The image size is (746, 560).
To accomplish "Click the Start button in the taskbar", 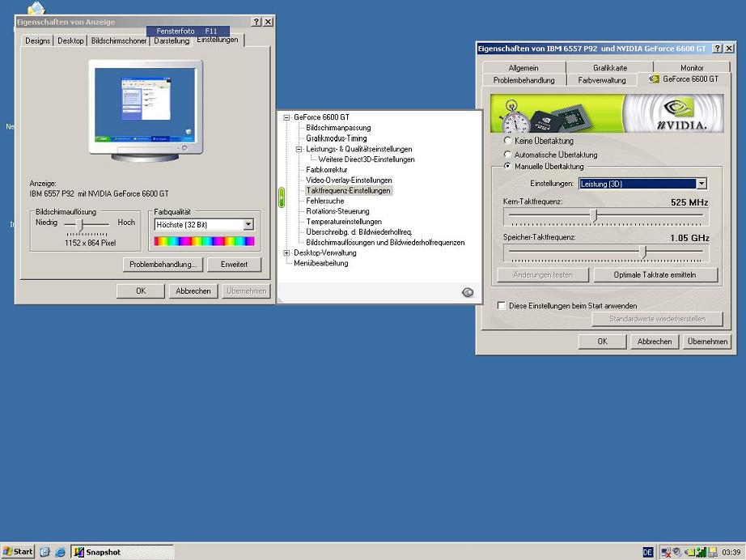I will [x=18, y=552].
